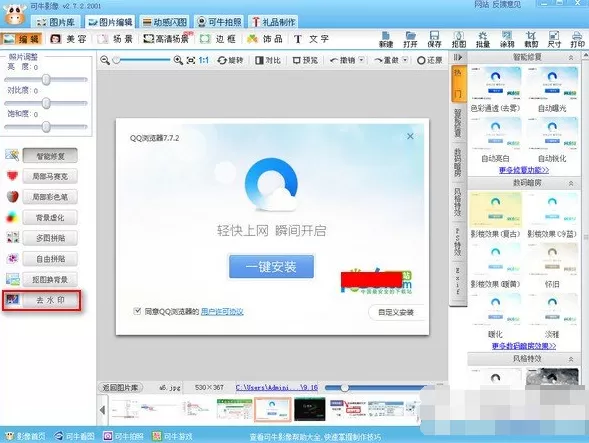Click the 保存 (save) icon
This screenshot has height=443, width=589.
[434, 39]
